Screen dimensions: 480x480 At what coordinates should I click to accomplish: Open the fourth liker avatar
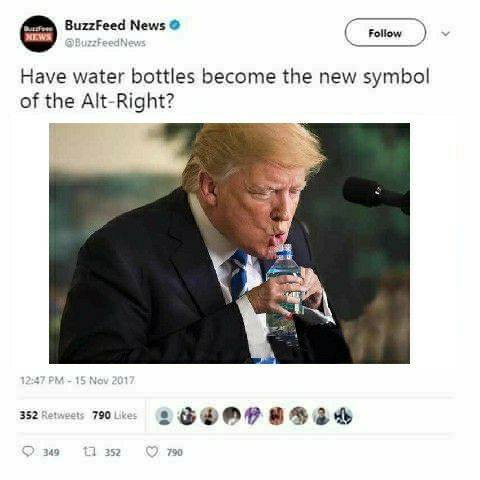coord(231,416)
